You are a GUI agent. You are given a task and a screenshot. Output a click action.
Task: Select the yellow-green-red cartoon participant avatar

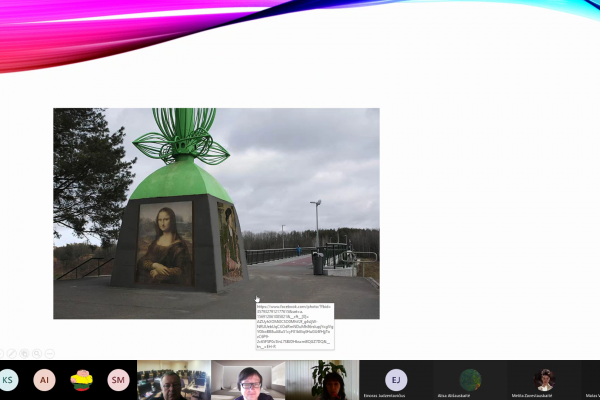pos(82,380)
